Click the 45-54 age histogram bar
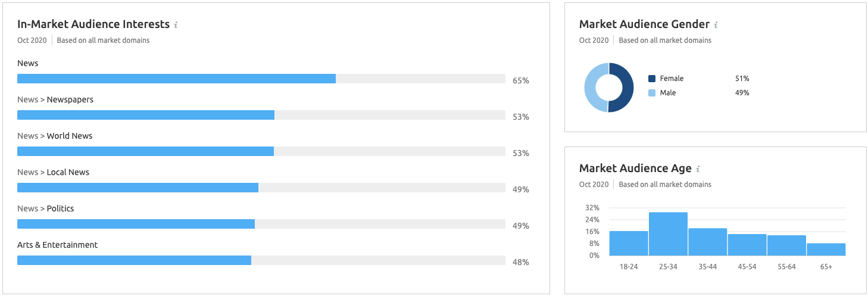 click(x=747, y=245)
